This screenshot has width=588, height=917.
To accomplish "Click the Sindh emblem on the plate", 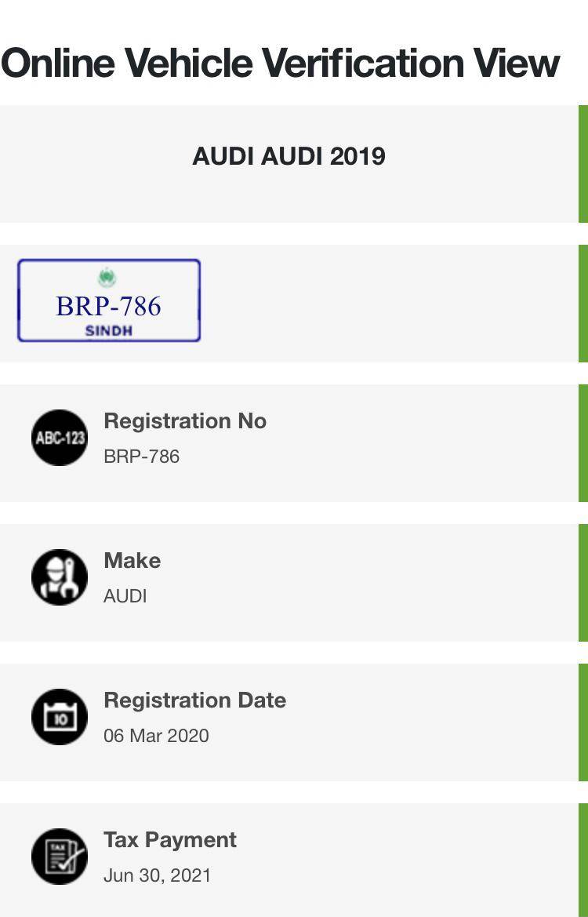I will click(x=107, y=277).
